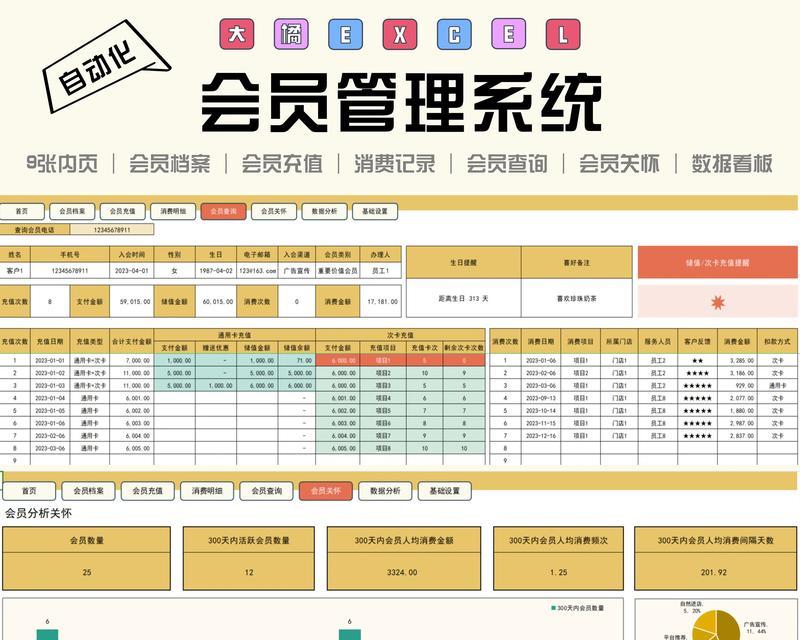Open 首页 in the upper 会员查询 sheet navigation
The height and width of the screenshot is (640, 800).
(x=22, y=211)
